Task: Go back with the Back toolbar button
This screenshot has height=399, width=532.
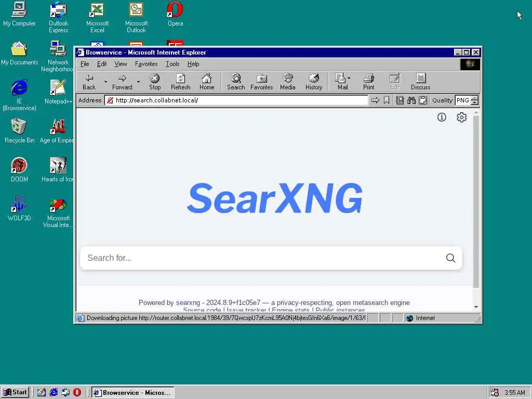Action: [89, 82]
